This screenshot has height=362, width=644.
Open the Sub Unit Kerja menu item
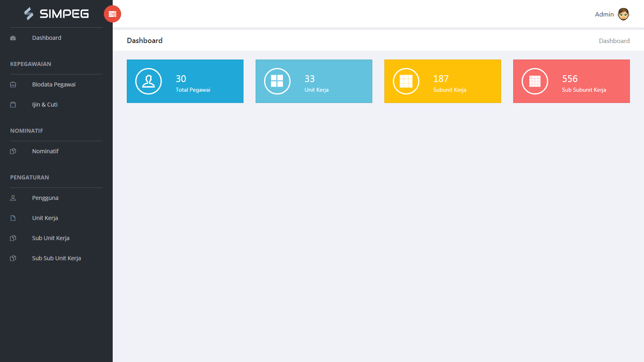(51, 238)
